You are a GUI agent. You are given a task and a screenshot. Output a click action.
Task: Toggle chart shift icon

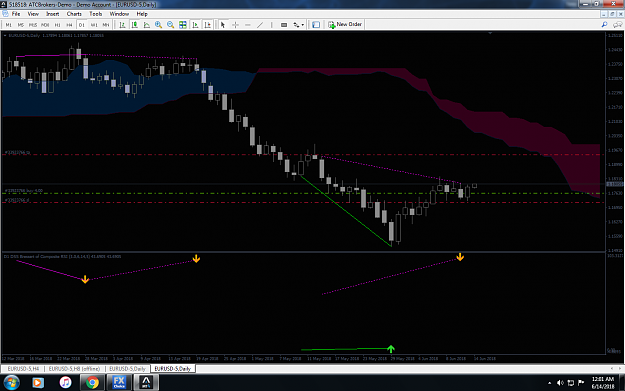click(208, 25)
